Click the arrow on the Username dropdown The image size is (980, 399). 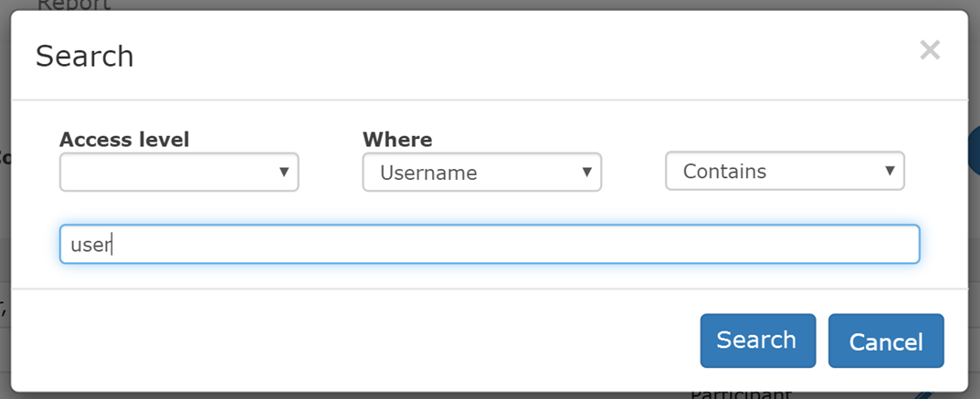tap(586, 172)
